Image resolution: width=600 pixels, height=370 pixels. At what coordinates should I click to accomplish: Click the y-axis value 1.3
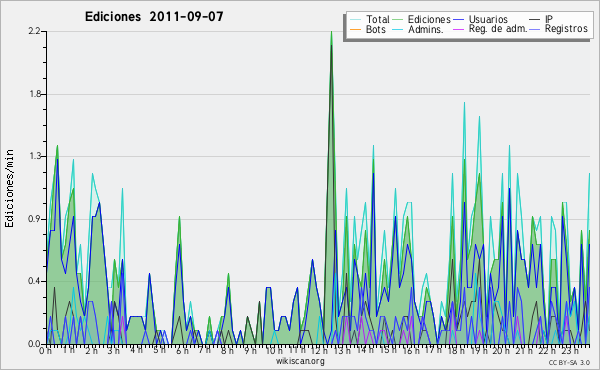click(34, 156)
